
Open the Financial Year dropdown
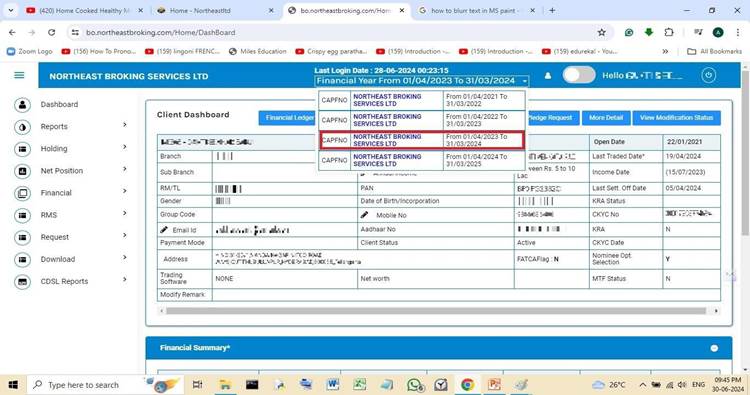421,81
